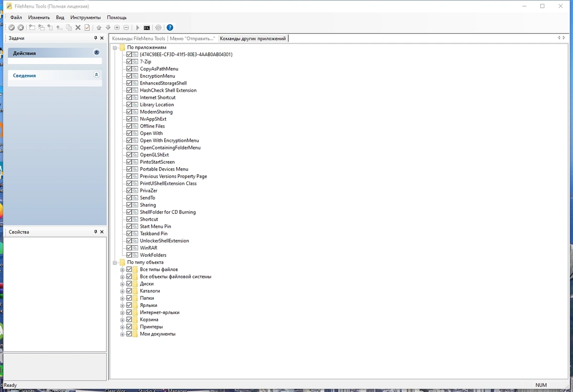The height and width of the screenshot is (392, 573).
Task: Close the Задачи panel with its X
Action: (x=102, y=38)
